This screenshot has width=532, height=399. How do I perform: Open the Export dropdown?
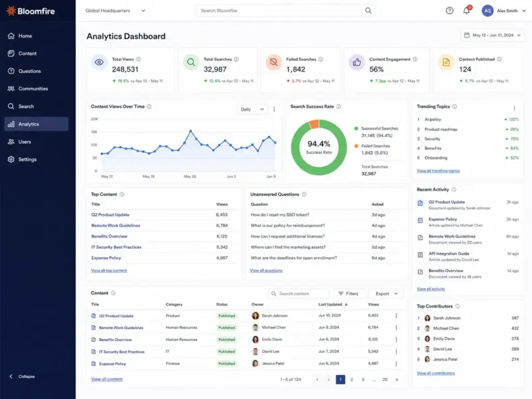click(x=386, y=294)
